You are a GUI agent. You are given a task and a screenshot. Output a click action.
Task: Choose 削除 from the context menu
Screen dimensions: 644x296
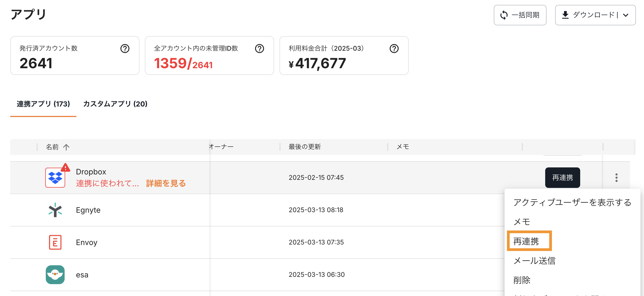[522, 280]
